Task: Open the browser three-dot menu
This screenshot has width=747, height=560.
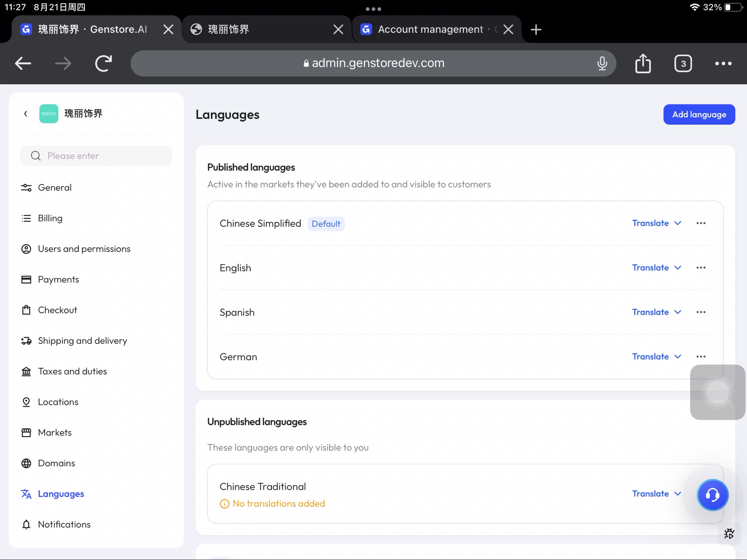Action: 723,63
